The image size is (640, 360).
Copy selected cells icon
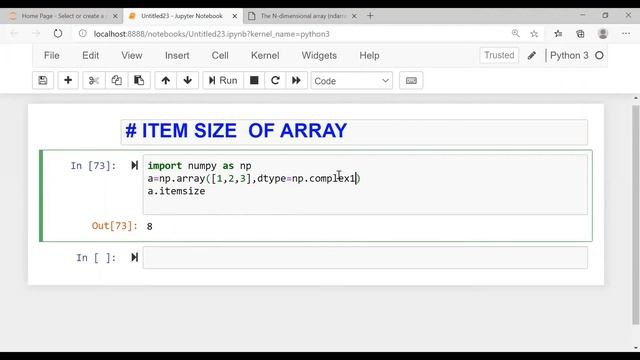click(116, 80)
